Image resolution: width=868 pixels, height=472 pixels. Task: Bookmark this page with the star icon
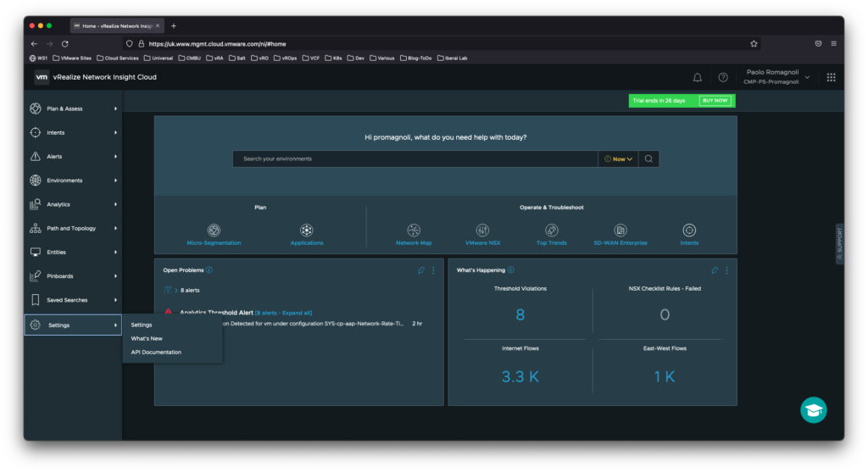point(754,44)
